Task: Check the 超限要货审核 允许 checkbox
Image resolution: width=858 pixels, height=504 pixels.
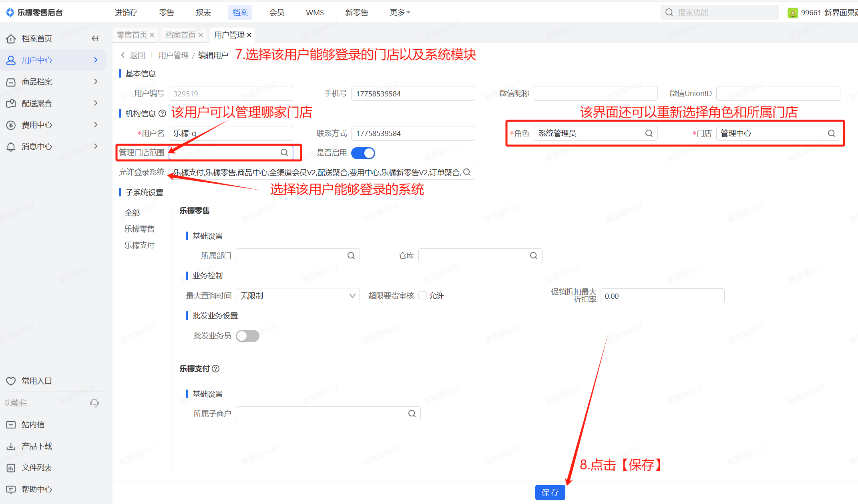Action: (x=422, y=296)
